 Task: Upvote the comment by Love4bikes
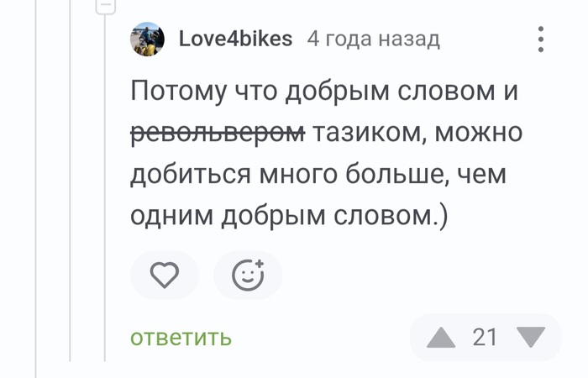[x=441, y=338]
